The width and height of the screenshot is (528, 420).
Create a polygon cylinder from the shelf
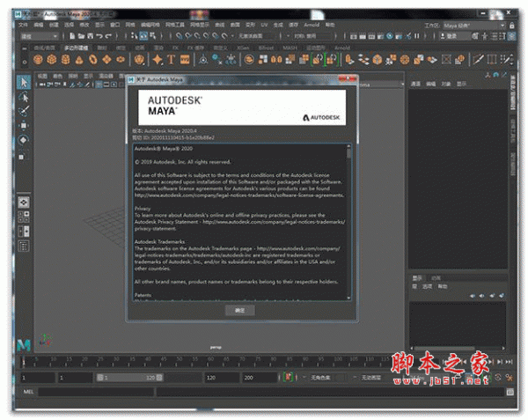pos(65,60)
